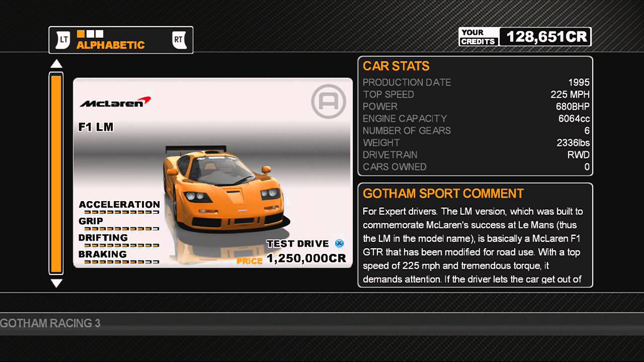Click the YOUR CREDITS label
Viewport: 644px width, 362px height.
pyautogui.click(x=478, y=37)
